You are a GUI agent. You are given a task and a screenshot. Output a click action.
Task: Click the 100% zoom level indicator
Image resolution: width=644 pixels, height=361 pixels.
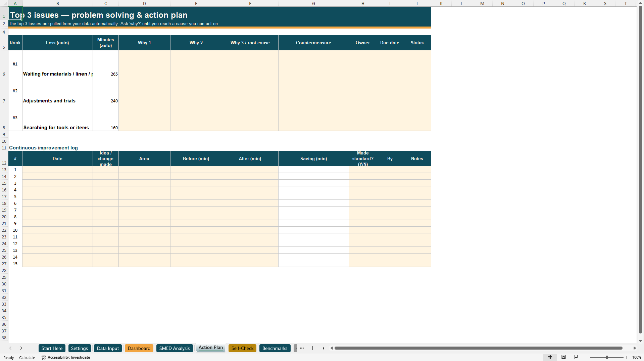click(637, 357)
